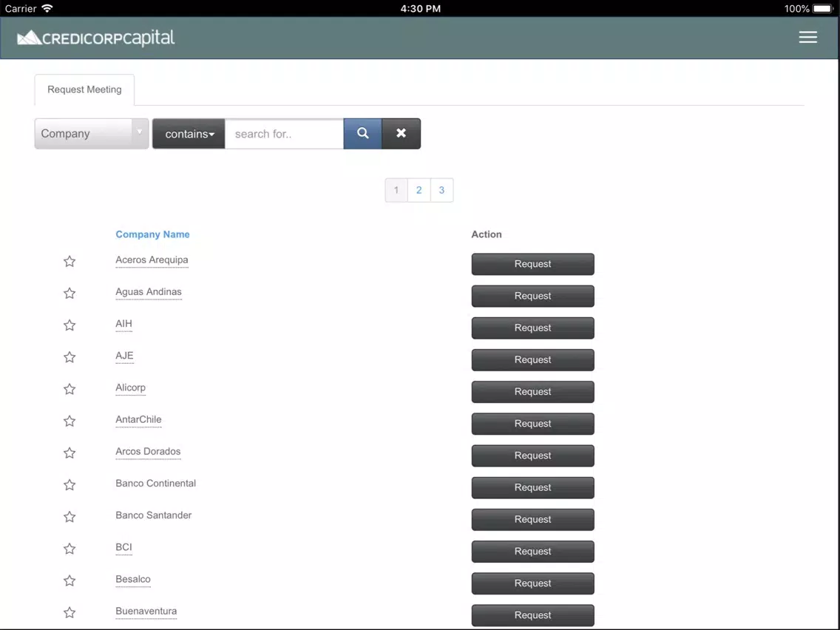Tap the Wi-Fi status icon
This screenshot has height=630, width=840.
[47, 8]
